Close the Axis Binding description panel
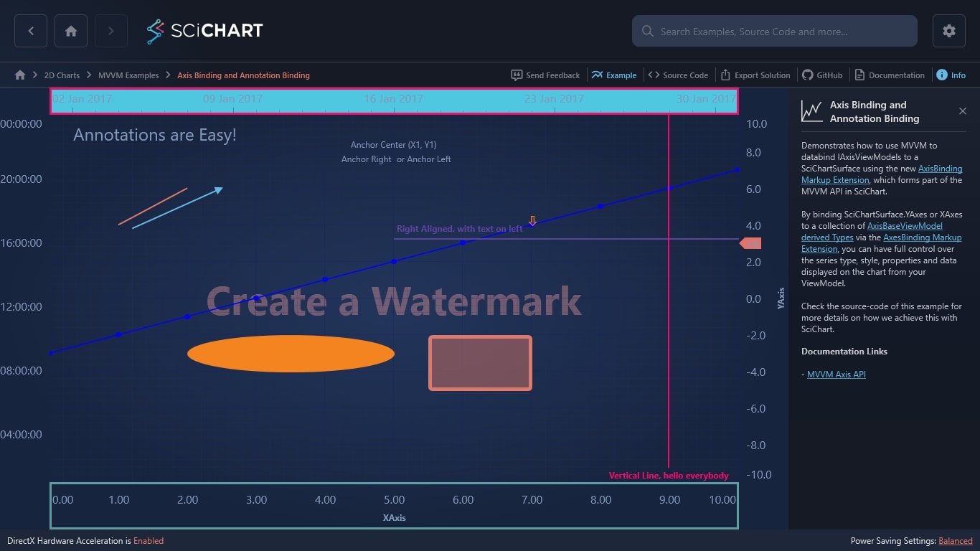This screenshot has width=980, height=551. click(963, 111)
